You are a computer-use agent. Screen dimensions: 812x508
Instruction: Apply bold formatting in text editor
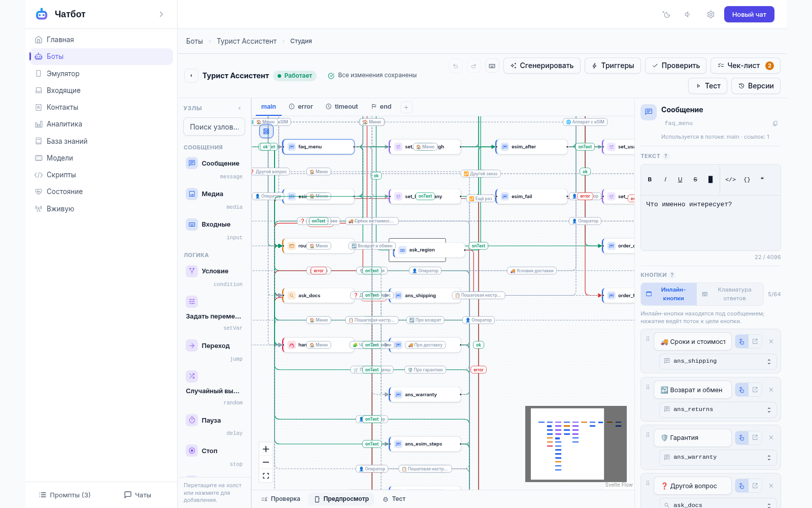[x=650, y=179]
